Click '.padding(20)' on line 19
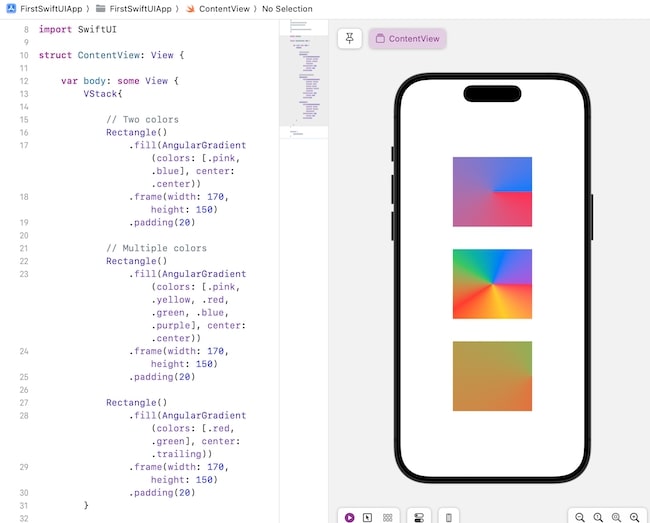This screenshot has height=523, width=650. point(162,223)
